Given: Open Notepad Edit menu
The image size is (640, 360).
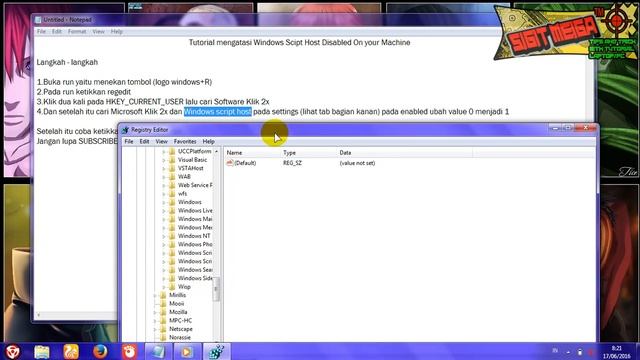Looking at the screenshot, I should coord(57,31).
